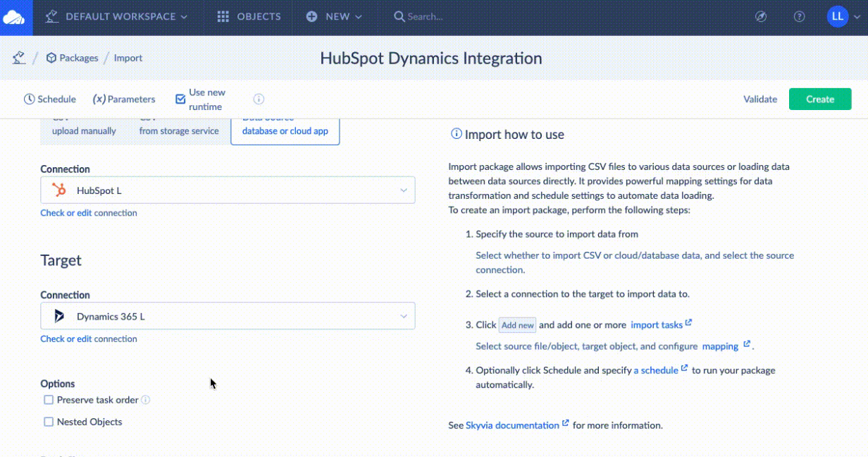
Task: Open the Dynamics 365 L connection dropdown
Action: point(404,315)
